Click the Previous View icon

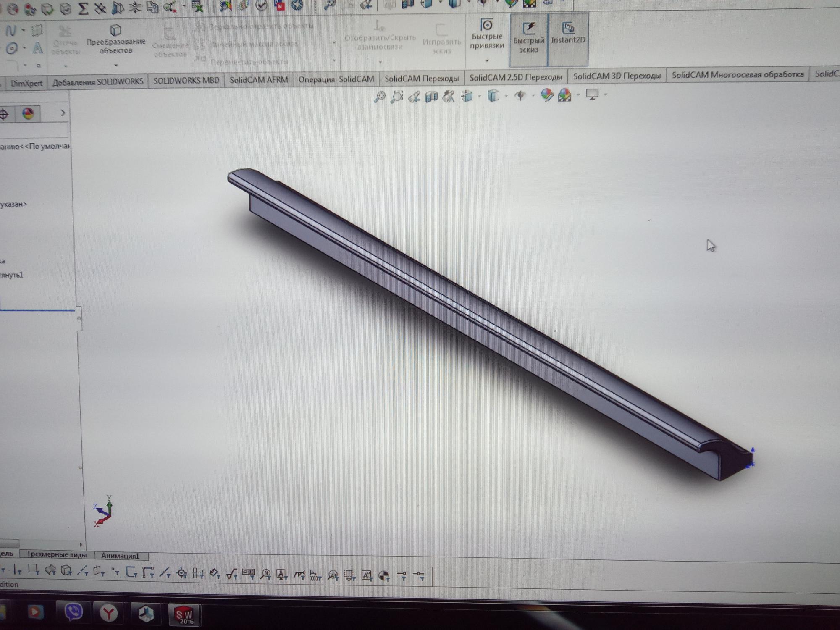click(x=414, y=97)
